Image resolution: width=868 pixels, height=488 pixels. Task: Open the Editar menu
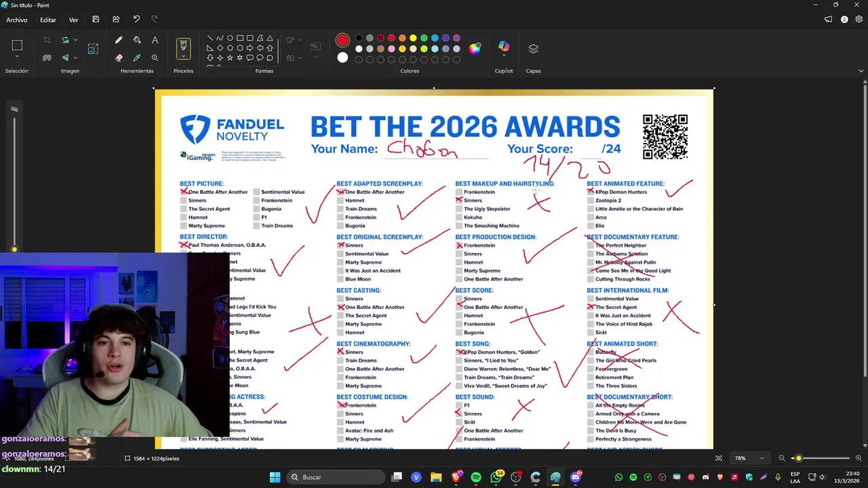tap(48, 20)
